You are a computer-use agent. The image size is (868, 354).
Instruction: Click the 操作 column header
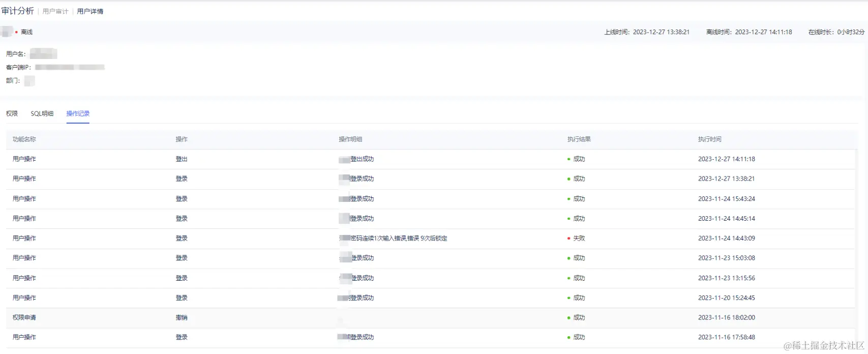[182, 139]
